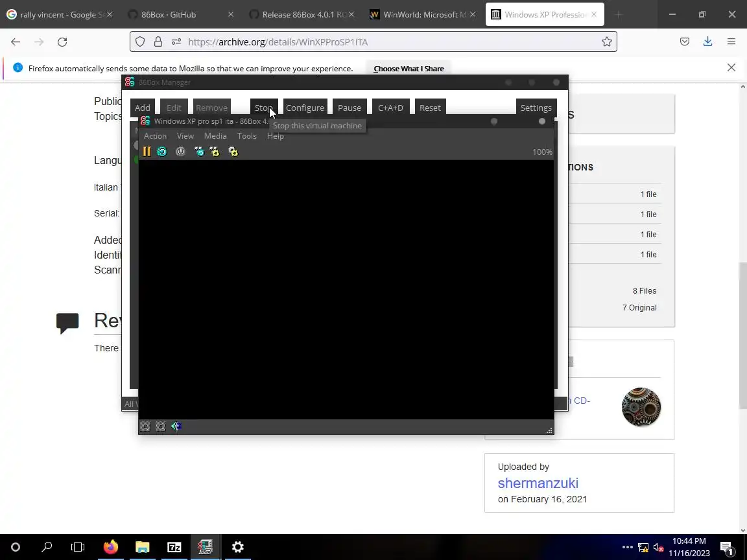Click the sound speaker icon in 86Box status bar
Image resolution: width=747 pixels, height=560 pixels.
coord(176,426)
